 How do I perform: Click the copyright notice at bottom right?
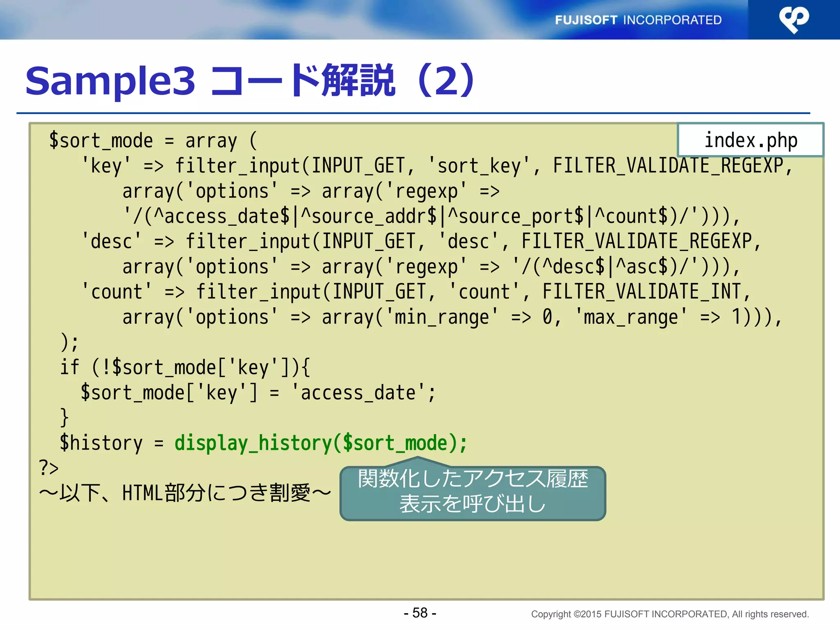[670, 614]
